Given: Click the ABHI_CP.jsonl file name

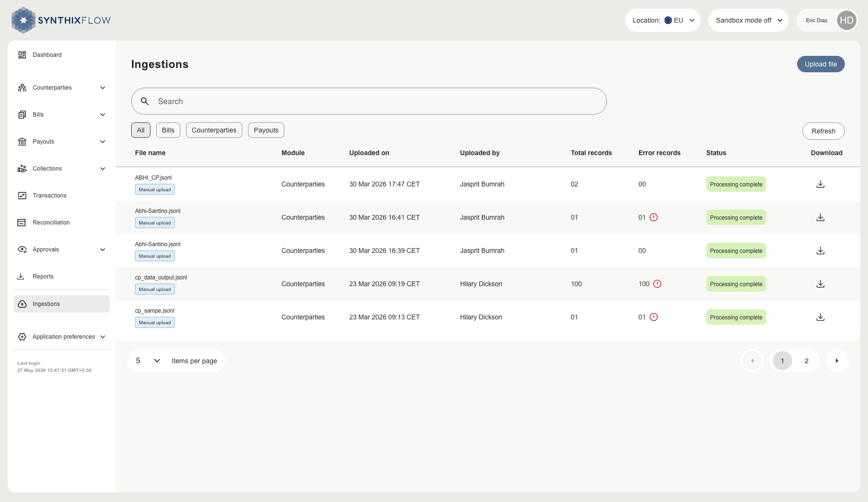Looking at the screenshot, I should coord(153,178).
